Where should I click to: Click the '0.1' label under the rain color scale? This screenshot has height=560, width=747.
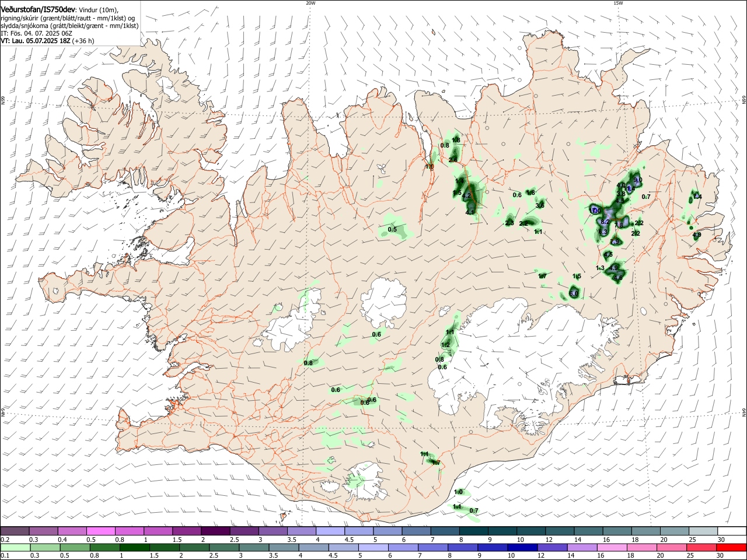tap(5, 555)
